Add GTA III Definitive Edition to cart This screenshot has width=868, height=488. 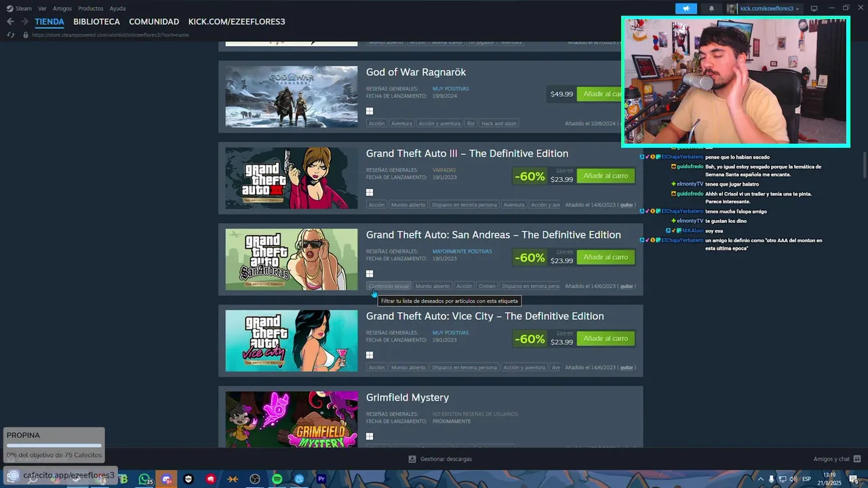coord(606,176)
